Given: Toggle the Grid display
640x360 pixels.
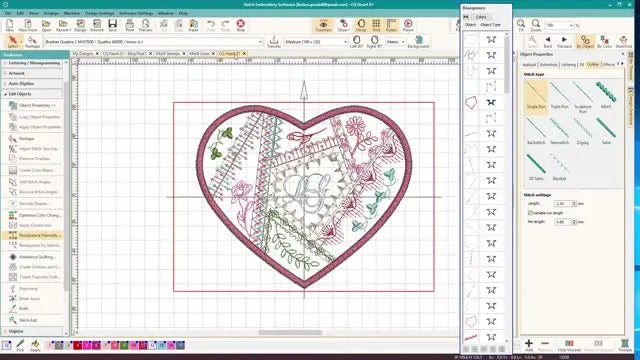Looking at the screenshot, I should [376, 25].
